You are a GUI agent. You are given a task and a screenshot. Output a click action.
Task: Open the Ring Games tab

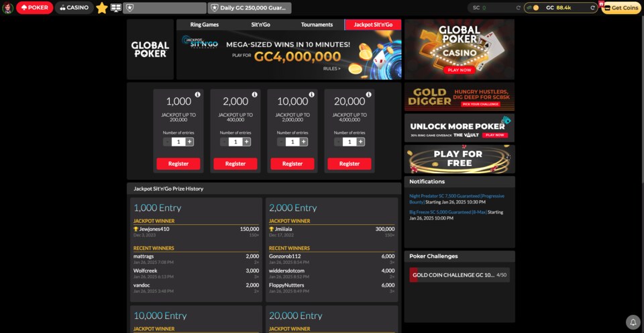tap(205, 25)
